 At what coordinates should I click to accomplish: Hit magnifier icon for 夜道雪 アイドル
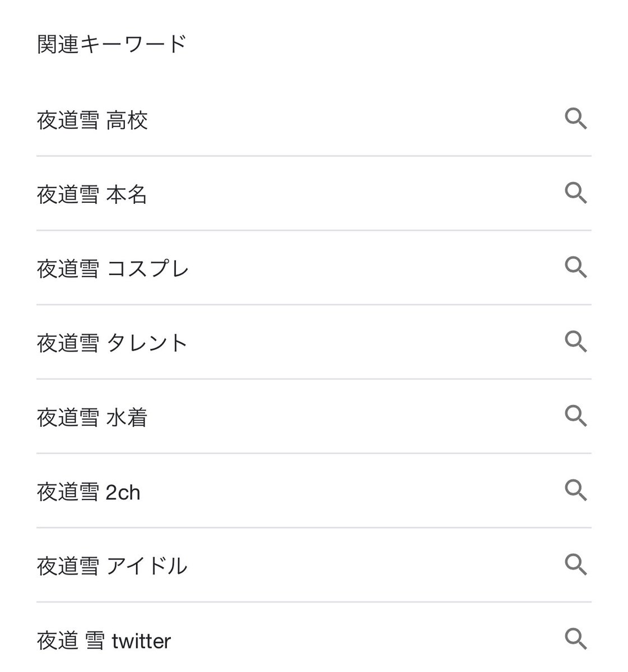pyautogui.click(x=575, y=564)
